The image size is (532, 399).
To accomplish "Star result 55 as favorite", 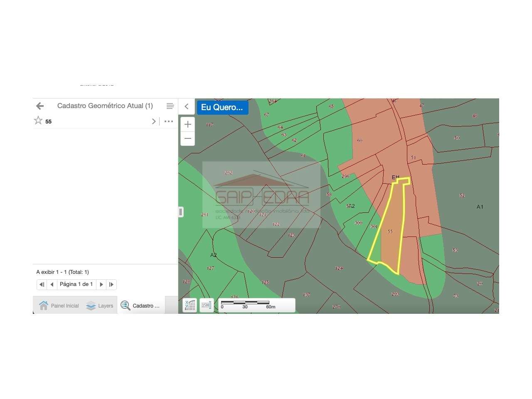I will [38, 121].
